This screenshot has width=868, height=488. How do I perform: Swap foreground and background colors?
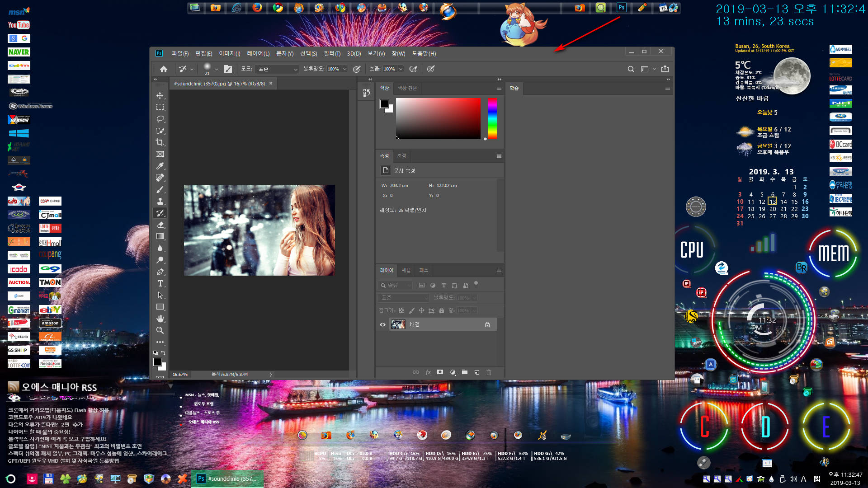coord(164,352)
